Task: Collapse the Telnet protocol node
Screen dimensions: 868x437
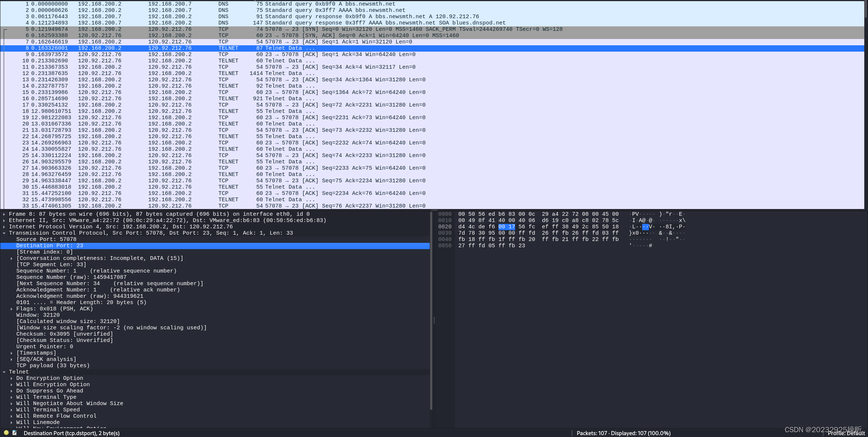Action: click(x=4, y=372)
